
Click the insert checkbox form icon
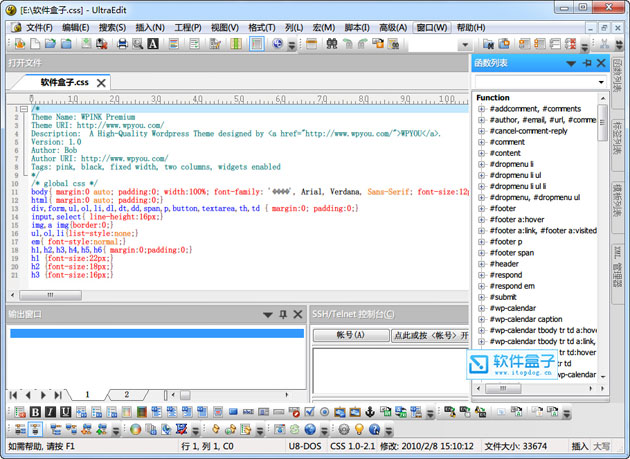[x=309, y=412]
